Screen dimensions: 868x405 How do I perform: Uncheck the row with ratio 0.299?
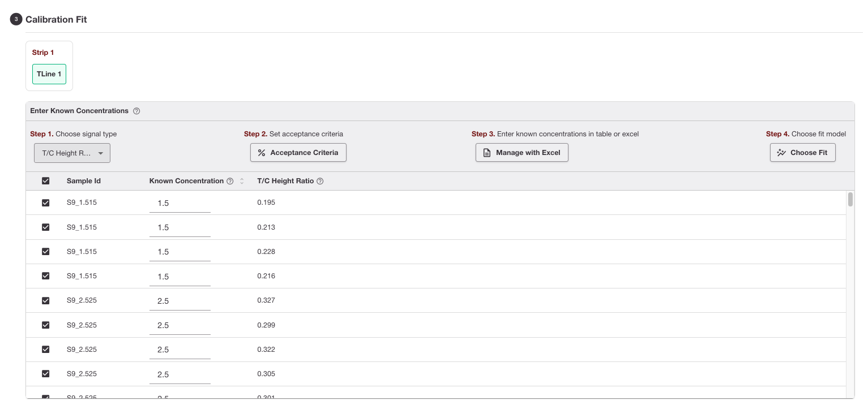[46, 325]
